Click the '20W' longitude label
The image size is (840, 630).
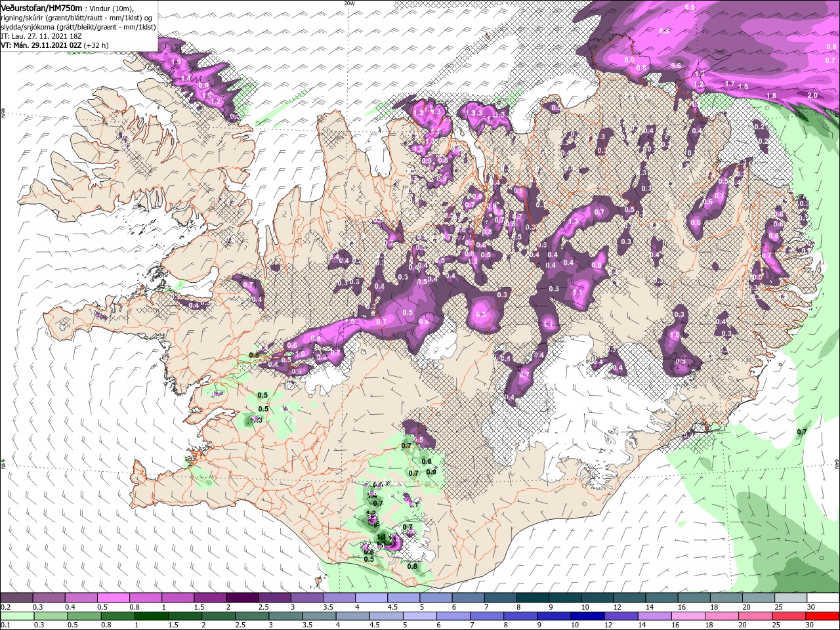pyautogui.click(x=349, y=3)
